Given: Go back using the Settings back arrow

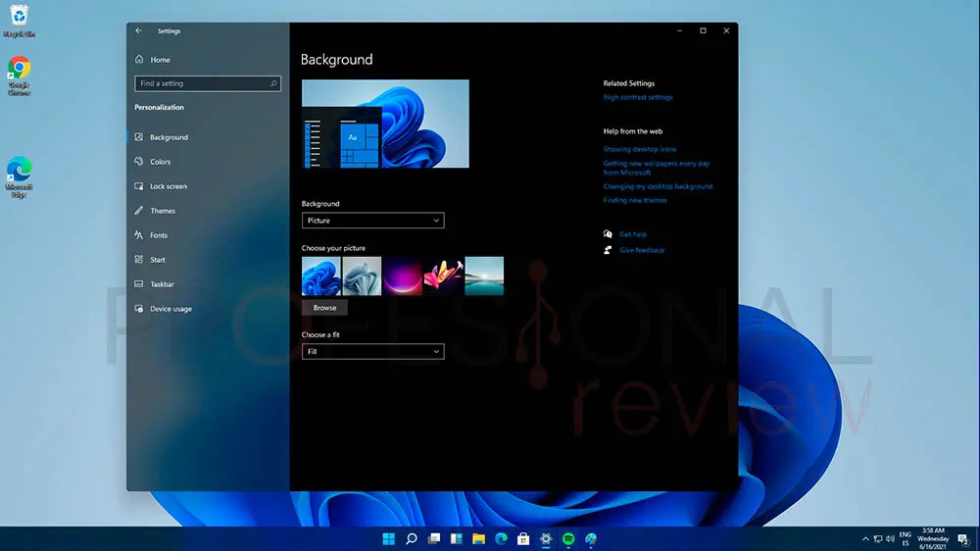Looking at the screenshot, I should (139, 30).
